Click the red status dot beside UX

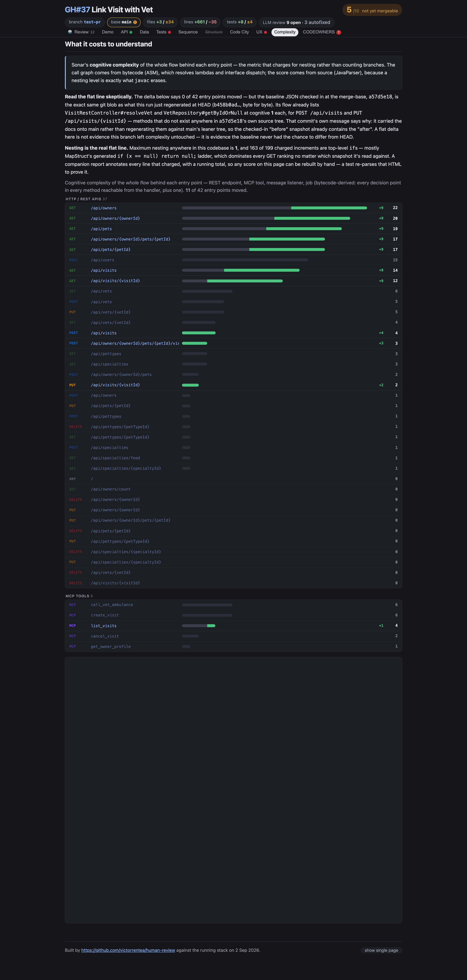pyautogui.click(x=265, y=32)
